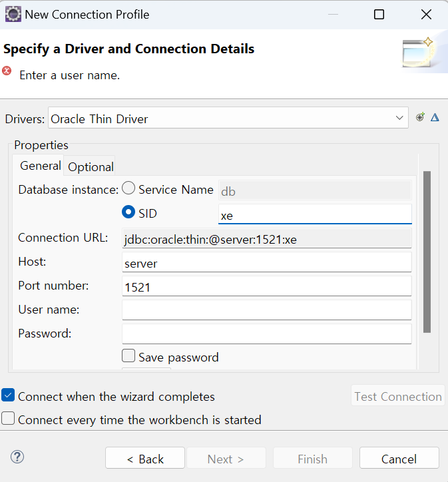
Task: Click the Edit Driver Definition triangle icon
Action: (435, 117)
